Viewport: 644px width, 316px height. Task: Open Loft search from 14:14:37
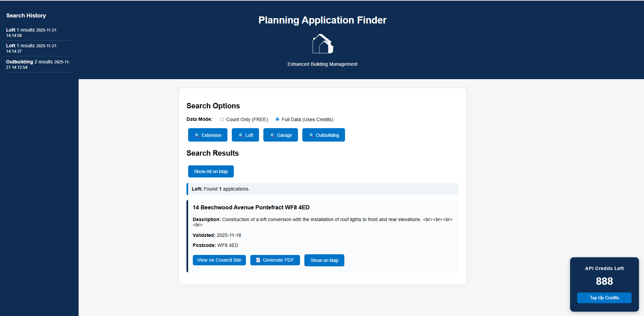31,48
